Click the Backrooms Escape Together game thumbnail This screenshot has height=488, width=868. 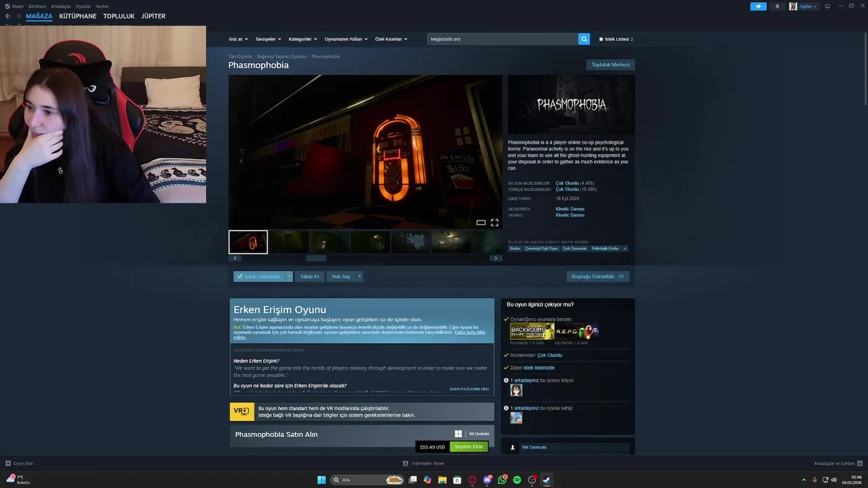tap(532, 331)
